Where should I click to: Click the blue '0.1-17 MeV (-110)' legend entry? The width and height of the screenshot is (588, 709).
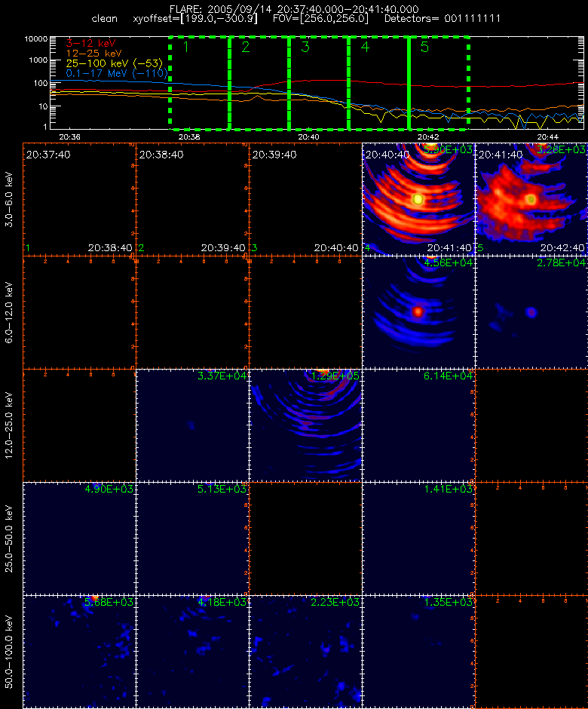click(x=117, y=73)
